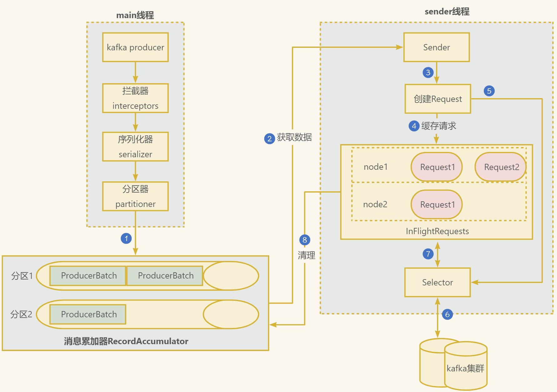Click the 获取数据 label
Screen dimensions: 557x392
[294, 137]
